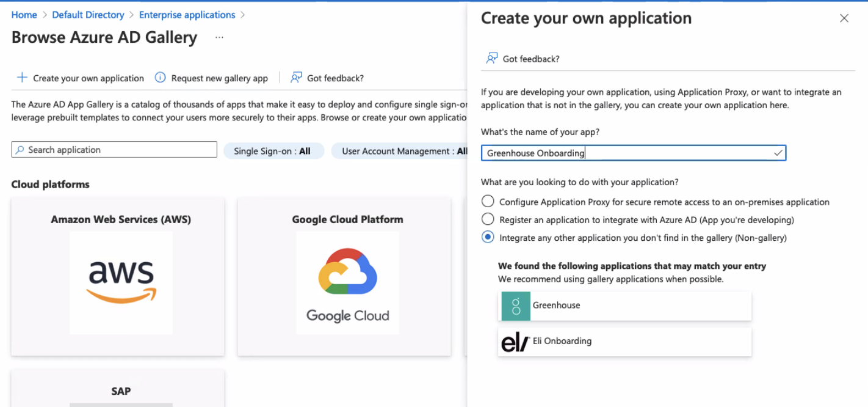This screenshot has height=407, width=868.
Task: Close the Create your own application panel
Action: [x=844, y=18]
